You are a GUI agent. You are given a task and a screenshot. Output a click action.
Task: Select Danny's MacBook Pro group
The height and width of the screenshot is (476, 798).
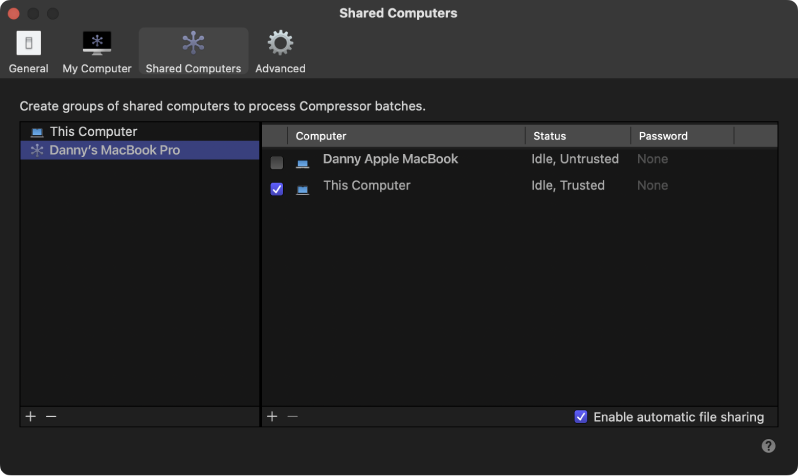[114, 150]
